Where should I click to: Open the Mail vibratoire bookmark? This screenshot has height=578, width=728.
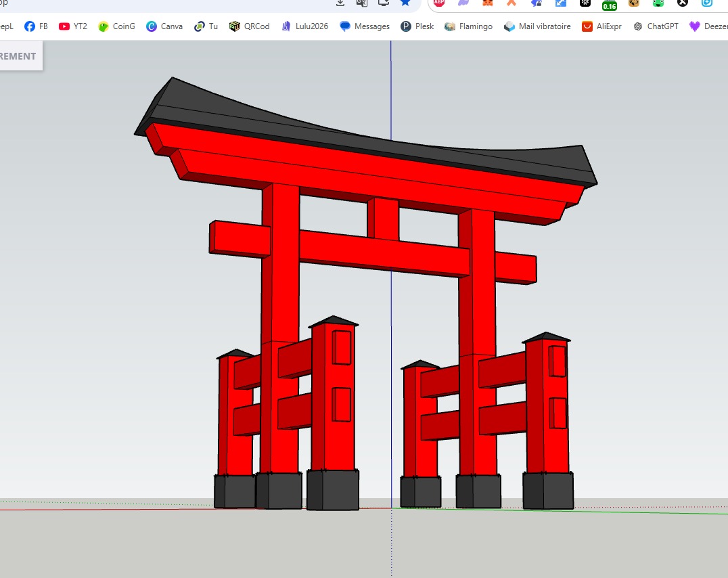click(538, 26)
